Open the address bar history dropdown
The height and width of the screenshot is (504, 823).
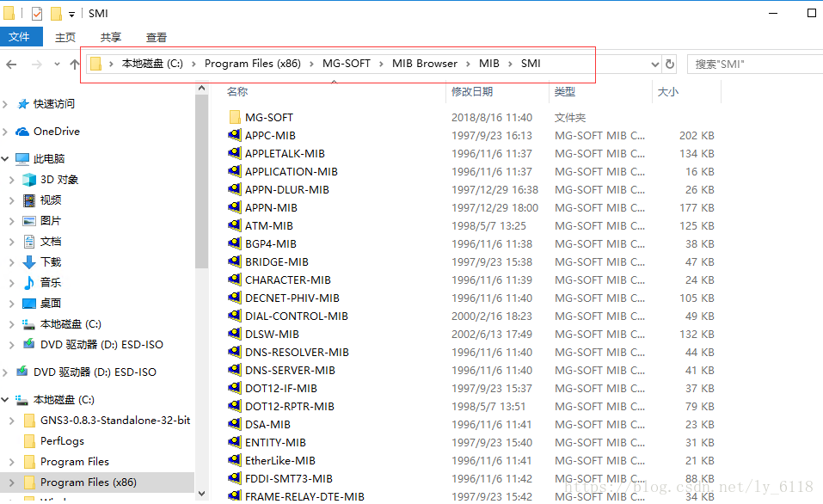coord(655,64)
